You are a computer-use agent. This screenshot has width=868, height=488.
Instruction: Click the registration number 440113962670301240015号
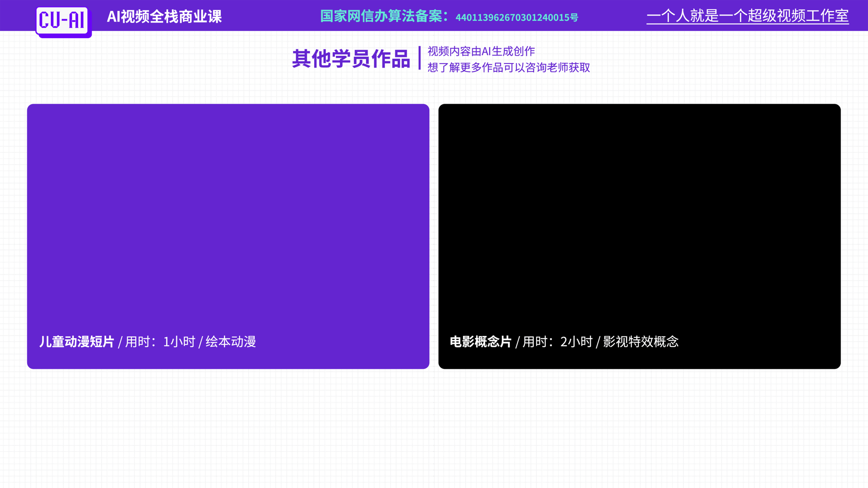coord(516,18)
